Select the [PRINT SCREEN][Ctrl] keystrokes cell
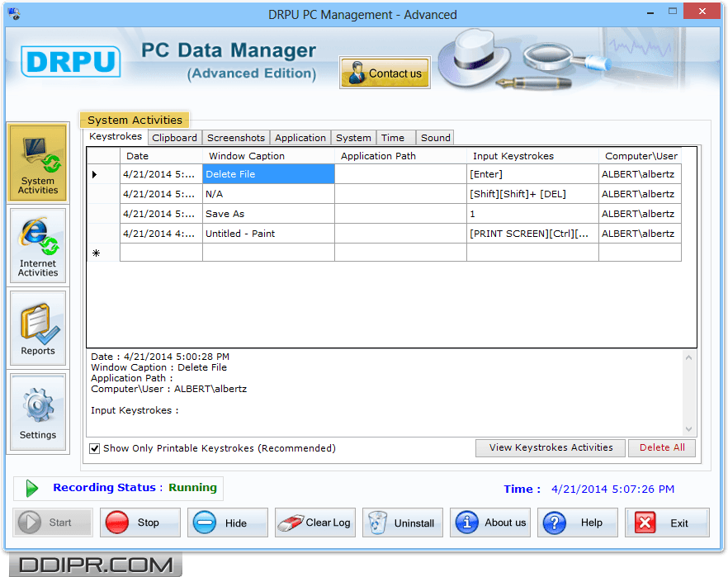This screenshot has height=577, width=728. point(532,234)
